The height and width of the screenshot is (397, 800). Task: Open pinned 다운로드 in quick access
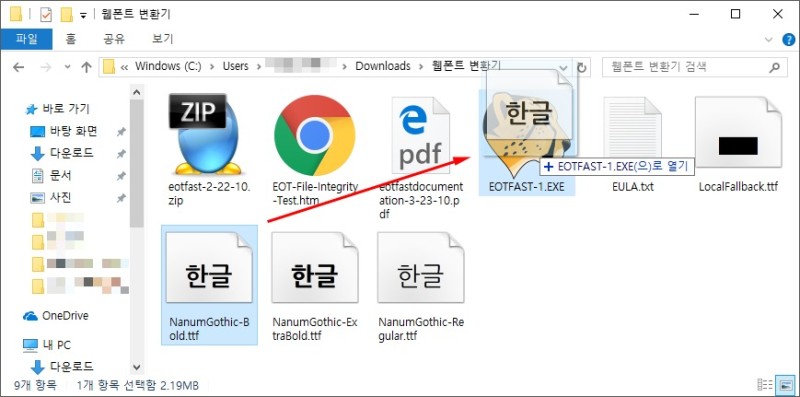[62, 154]
